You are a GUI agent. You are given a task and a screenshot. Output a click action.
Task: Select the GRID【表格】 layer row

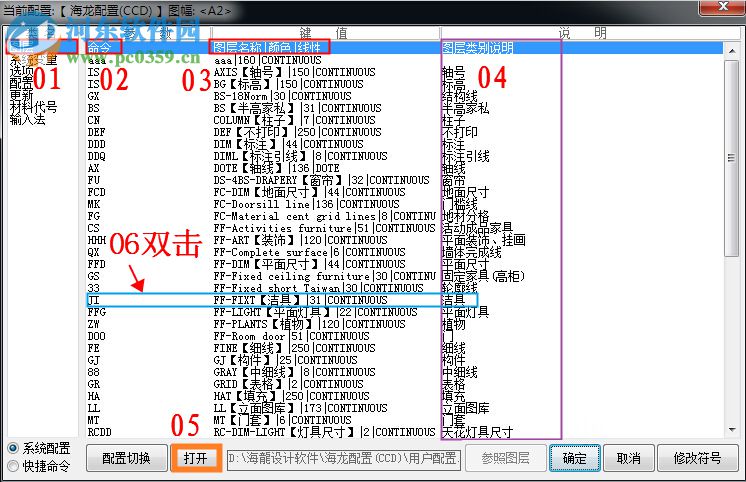(404, 384)
